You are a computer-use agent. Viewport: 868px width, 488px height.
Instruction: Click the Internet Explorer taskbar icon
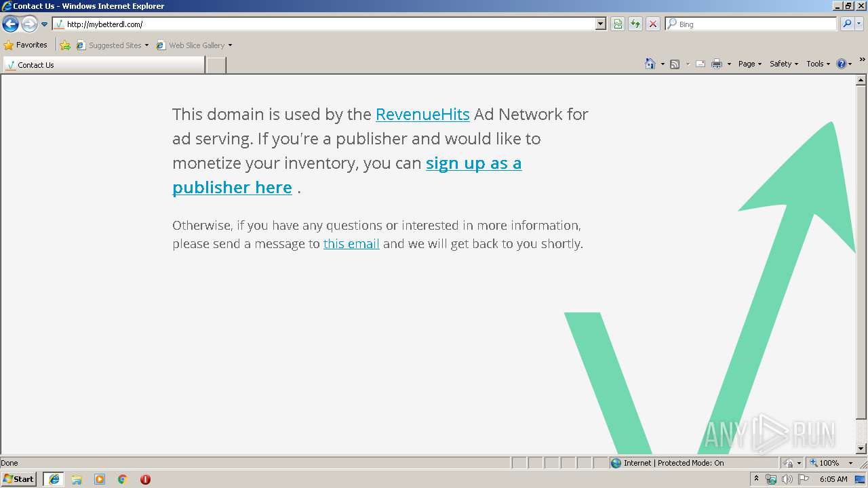[54, 479]
